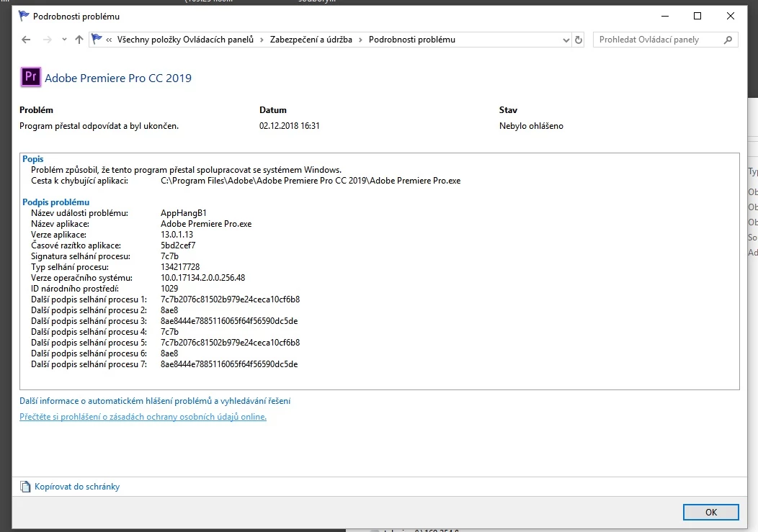This screenshot has width=758, height=532.
Task: Open Všechny položky Ovládacích panelů breadcrumb
Action: 185,40
